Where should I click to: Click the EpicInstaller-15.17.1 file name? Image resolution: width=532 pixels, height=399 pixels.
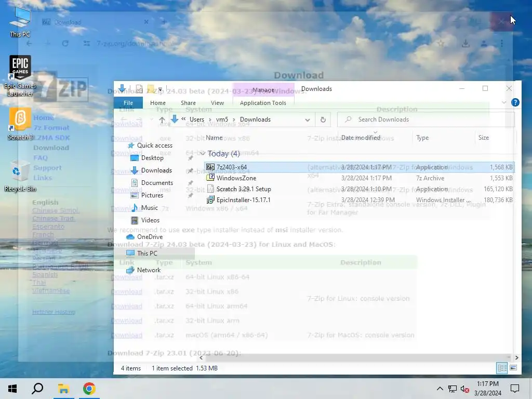[243, 200]
